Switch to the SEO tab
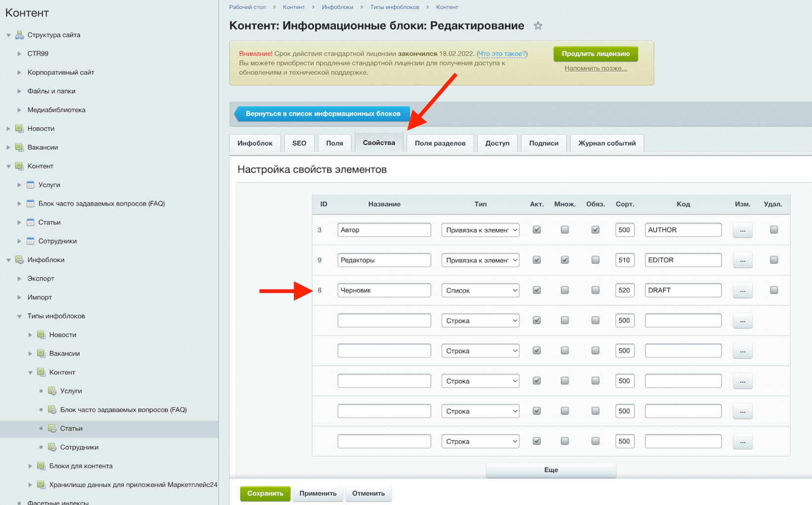Screen dimensions: 812x505 tap(299, 143)
